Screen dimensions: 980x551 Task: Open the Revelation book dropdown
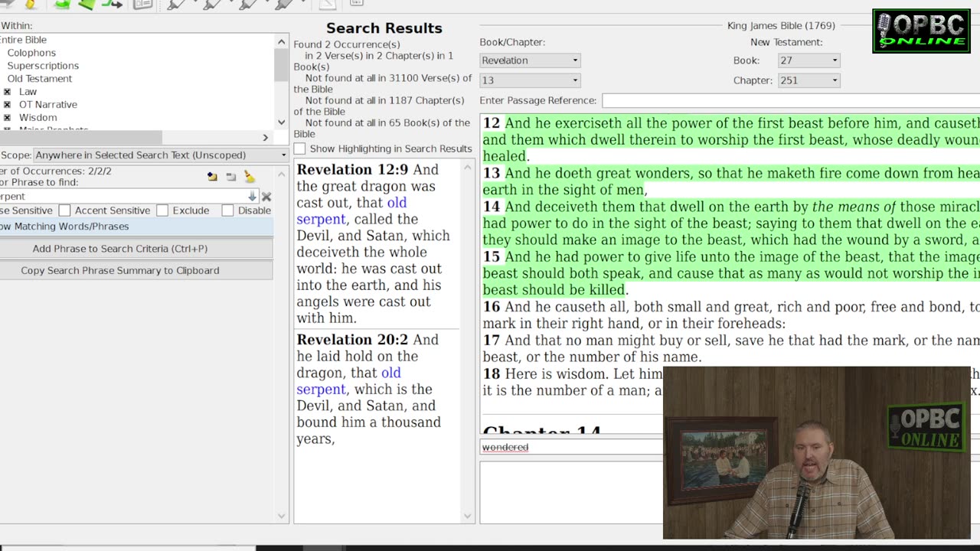[x=530, y=60]
